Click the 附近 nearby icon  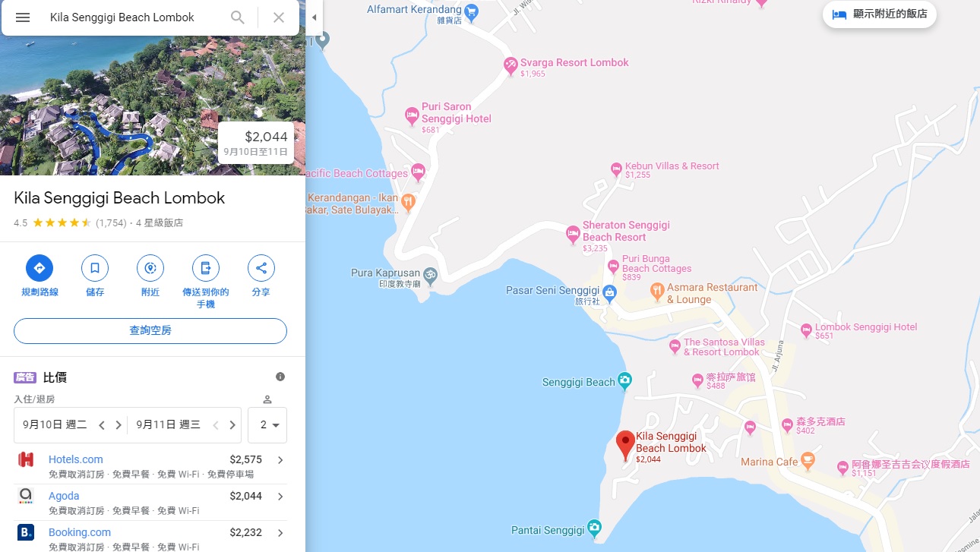[x=150, y=268]
